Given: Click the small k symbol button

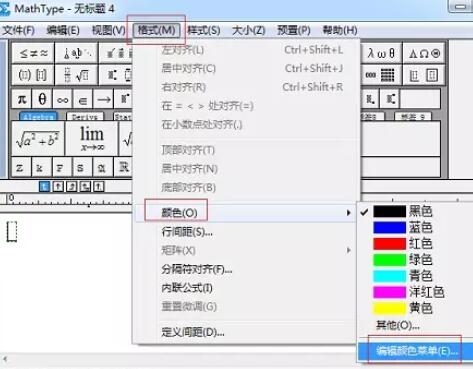Looking at the screenshot, I should coord(41,167).
